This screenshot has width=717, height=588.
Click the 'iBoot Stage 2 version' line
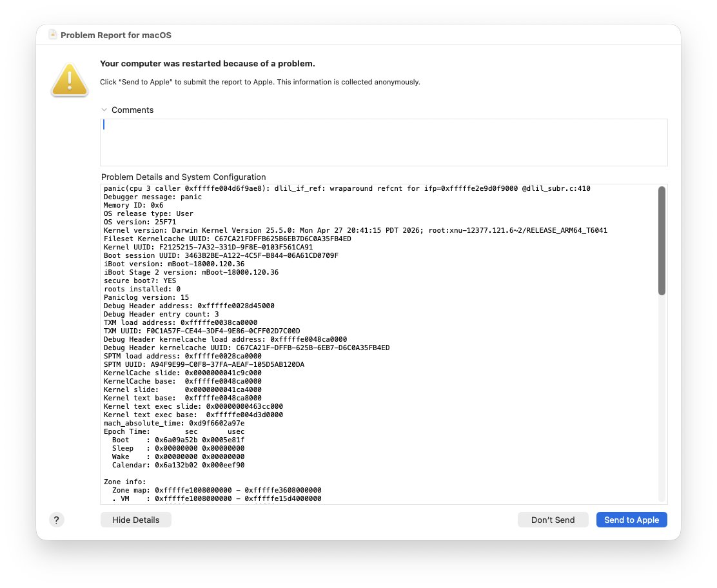point(191,272)
